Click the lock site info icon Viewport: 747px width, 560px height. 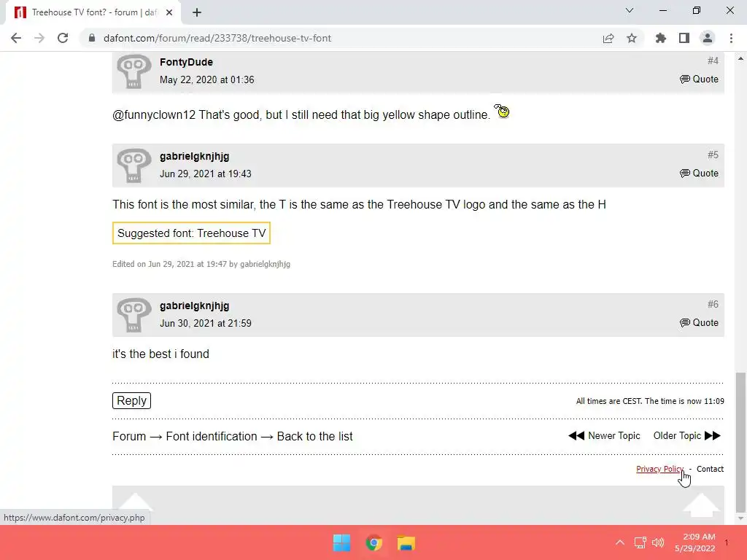pos(92,38)
